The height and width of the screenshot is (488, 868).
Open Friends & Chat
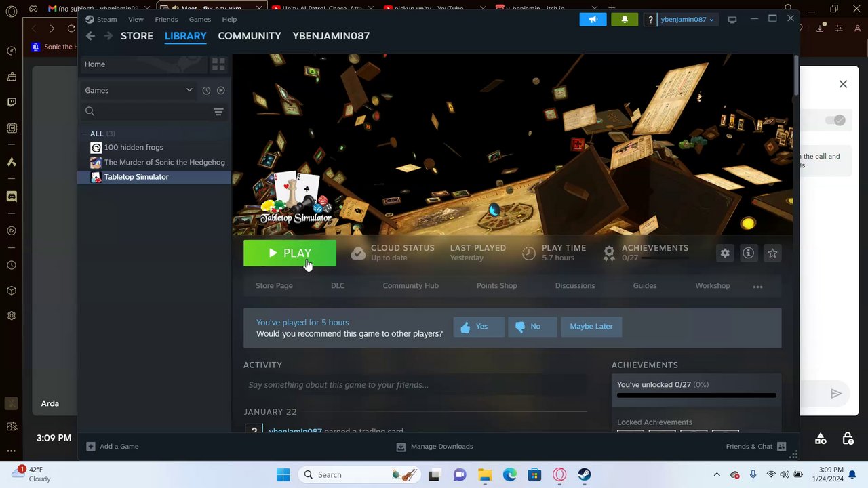[x=755, y=446]
